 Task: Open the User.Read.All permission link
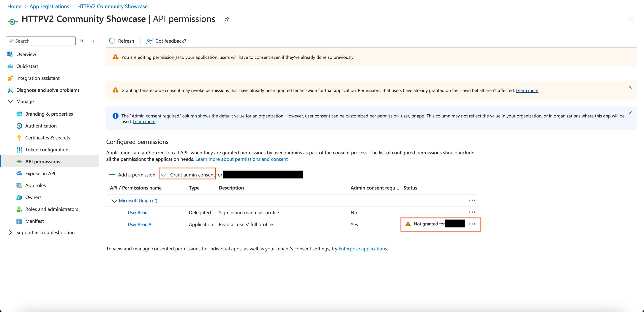coord(141,225)
